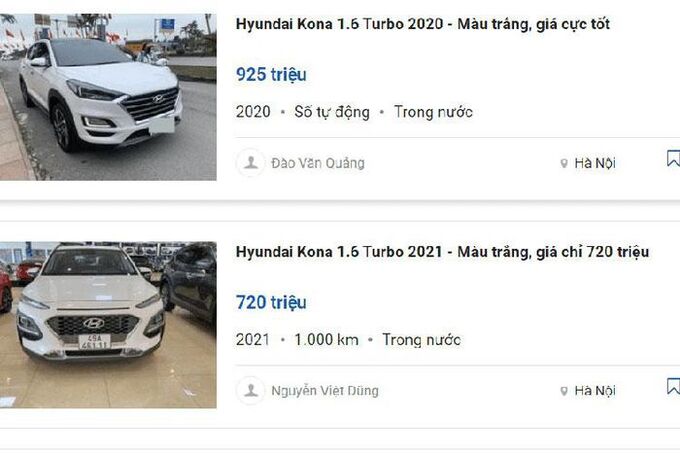680x454 pixels.
Task: Click Trong nước origin on 2021 listing
Action: point(422,340)
